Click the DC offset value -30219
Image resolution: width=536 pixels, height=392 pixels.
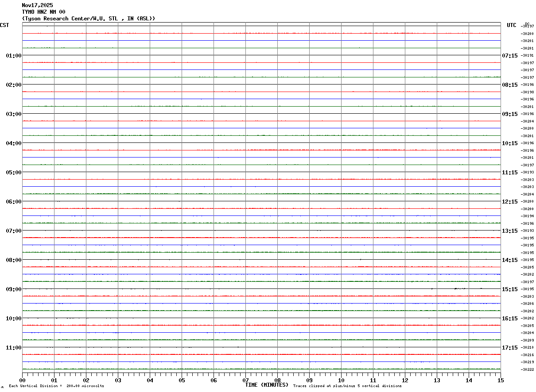click(528, 362)
